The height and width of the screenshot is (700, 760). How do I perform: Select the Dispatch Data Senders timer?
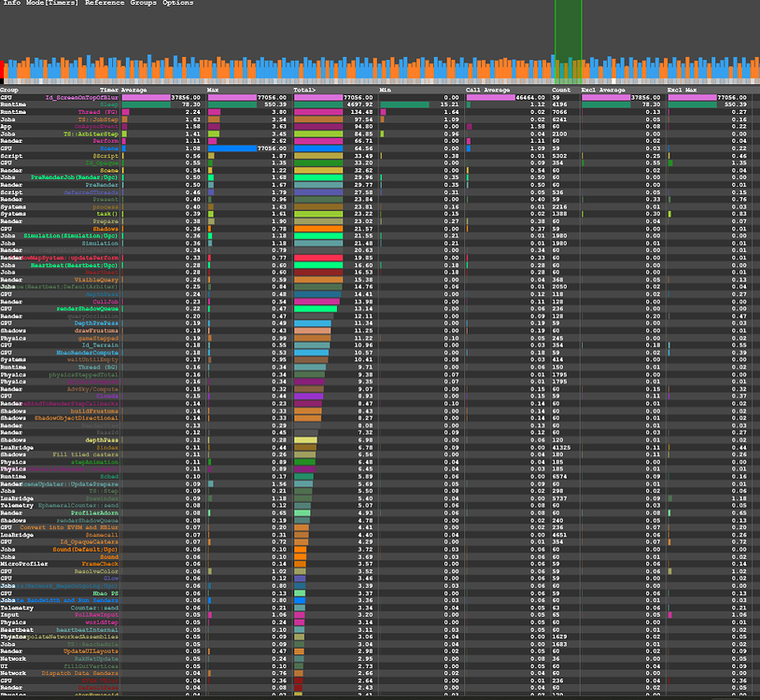click(x=80, y=673)
